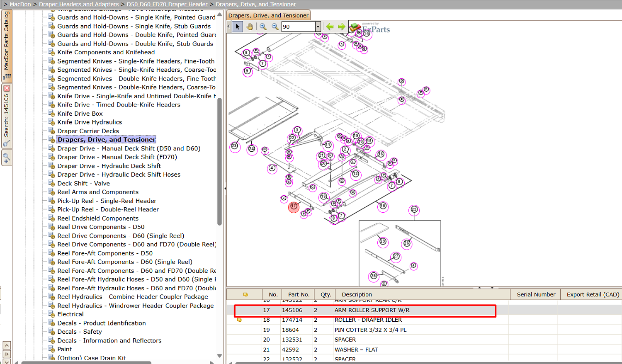Open Draper Drive - Manual Deck Shift (FD70)

click(117, 157)
